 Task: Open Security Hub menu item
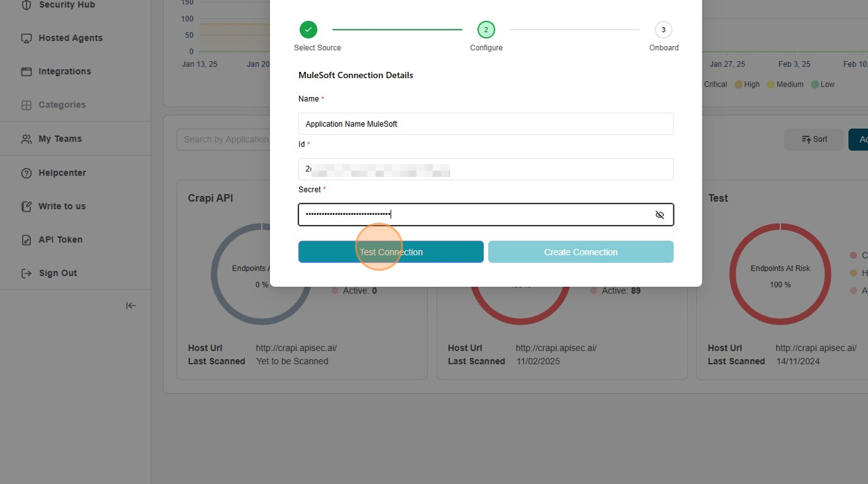point(66,5)
